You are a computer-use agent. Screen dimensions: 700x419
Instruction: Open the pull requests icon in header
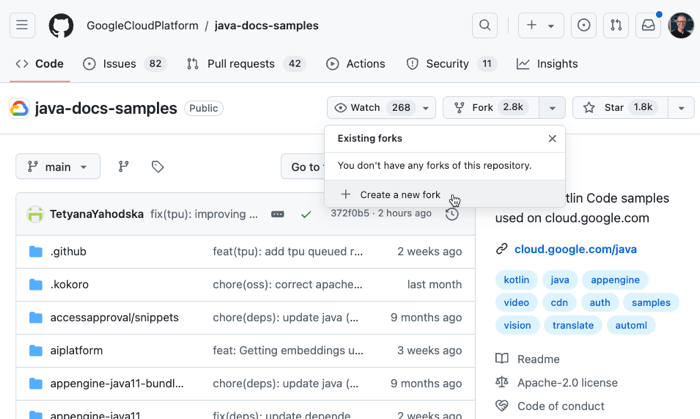pyautogui.click(x=616, y=26)
